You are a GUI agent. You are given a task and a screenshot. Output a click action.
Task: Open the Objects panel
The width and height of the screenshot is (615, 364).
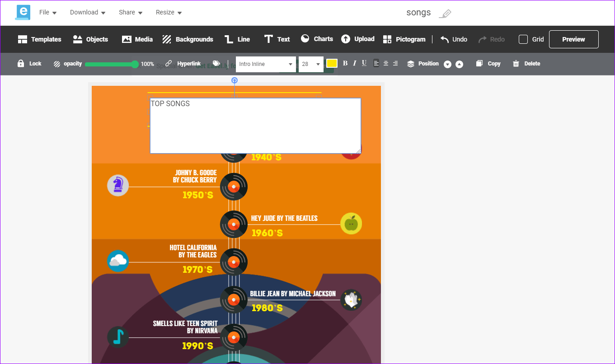point(90,39)
